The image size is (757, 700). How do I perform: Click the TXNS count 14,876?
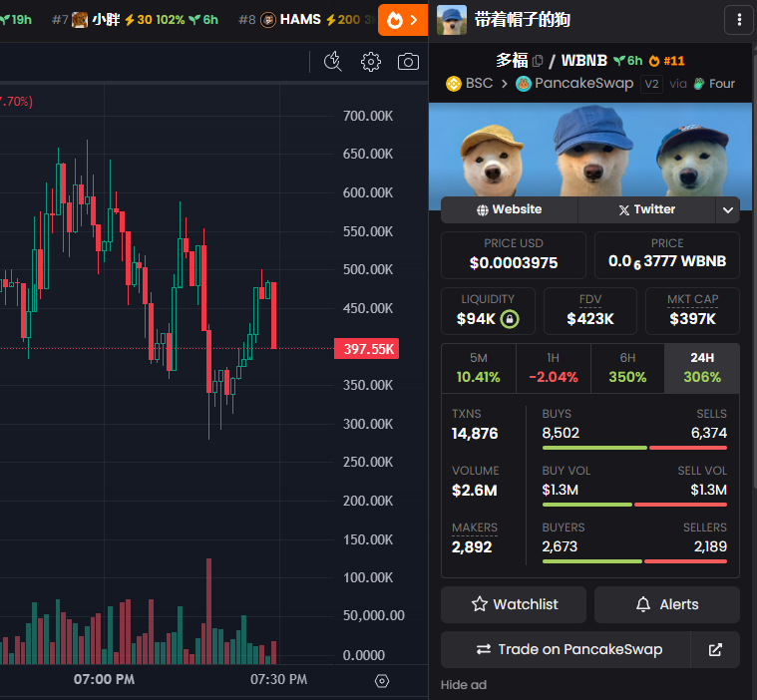coord(475,434)
